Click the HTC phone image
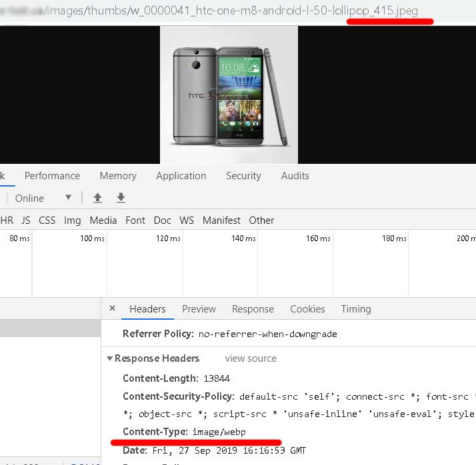The image size is (476, 465). tap(229, 95)
